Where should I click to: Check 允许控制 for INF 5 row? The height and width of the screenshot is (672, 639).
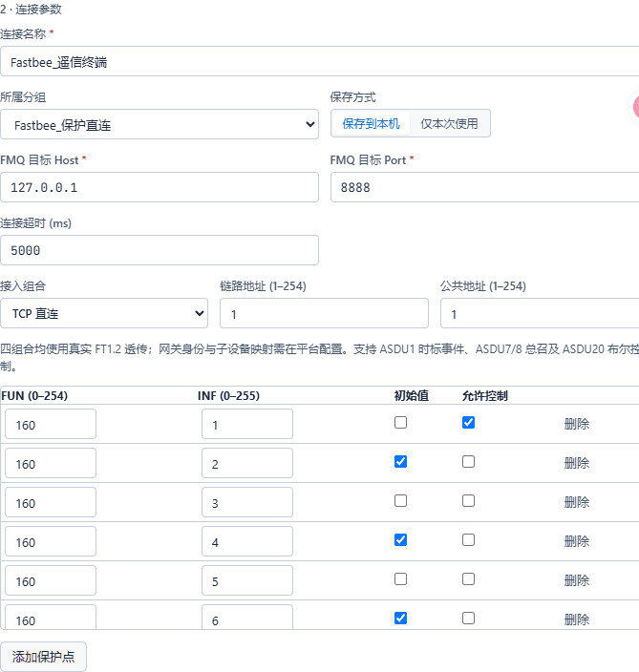[468, 579]
